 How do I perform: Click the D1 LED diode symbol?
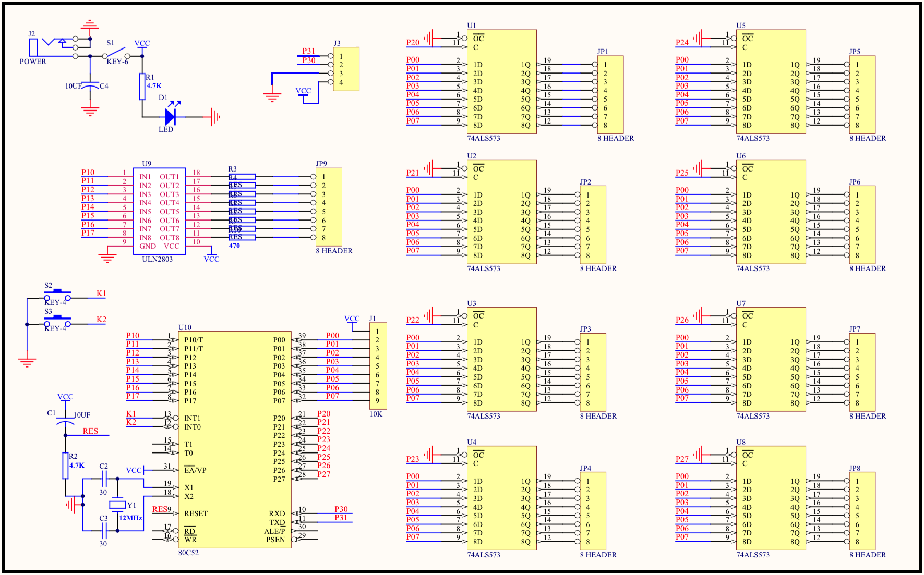tap(171, 117)
